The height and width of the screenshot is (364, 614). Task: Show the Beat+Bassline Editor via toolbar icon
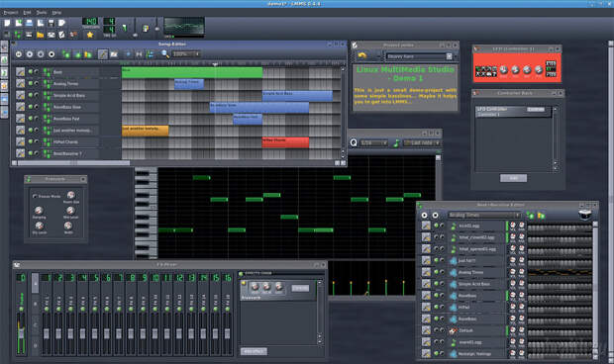click(x=18, y=35)
